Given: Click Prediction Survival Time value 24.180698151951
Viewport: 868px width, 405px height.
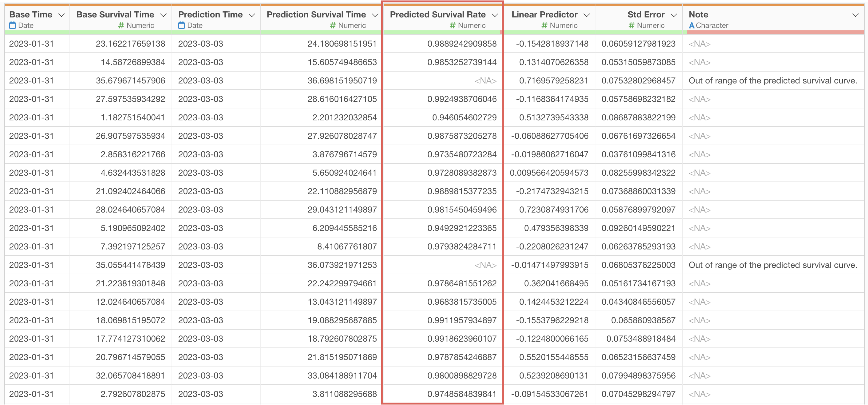Looking at the screenshot, I should (342, 44).
